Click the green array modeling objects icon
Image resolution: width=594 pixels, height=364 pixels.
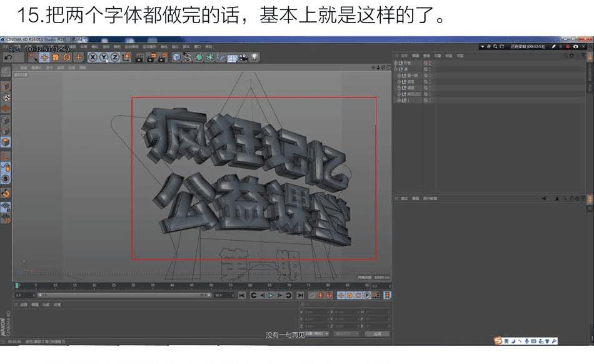click(210, 58)
